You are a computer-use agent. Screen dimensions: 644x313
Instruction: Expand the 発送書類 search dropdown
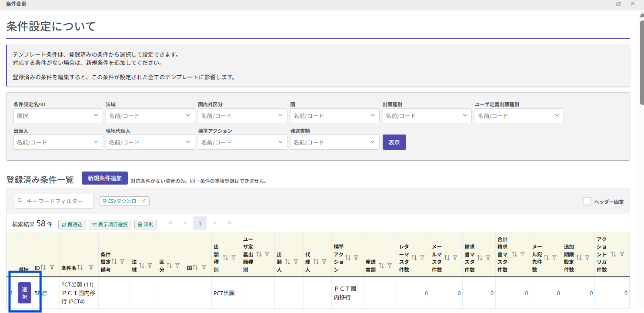[x=334, y=142]
